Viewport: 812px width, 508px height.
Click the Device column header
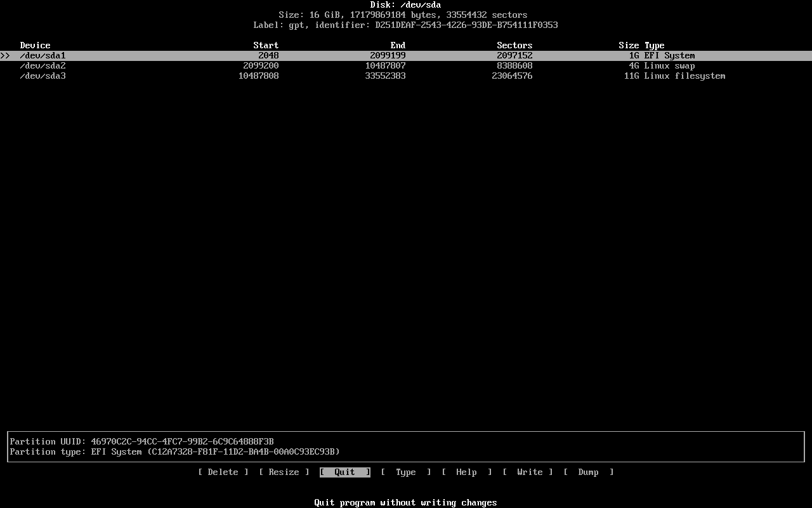tap(35, 45)
